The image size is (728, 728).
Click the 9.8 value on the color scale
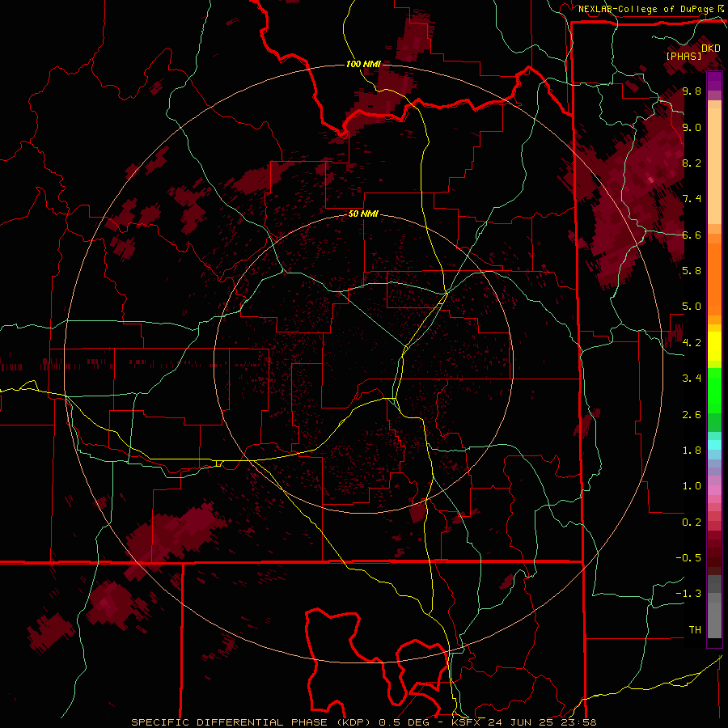tap(692, 91)
